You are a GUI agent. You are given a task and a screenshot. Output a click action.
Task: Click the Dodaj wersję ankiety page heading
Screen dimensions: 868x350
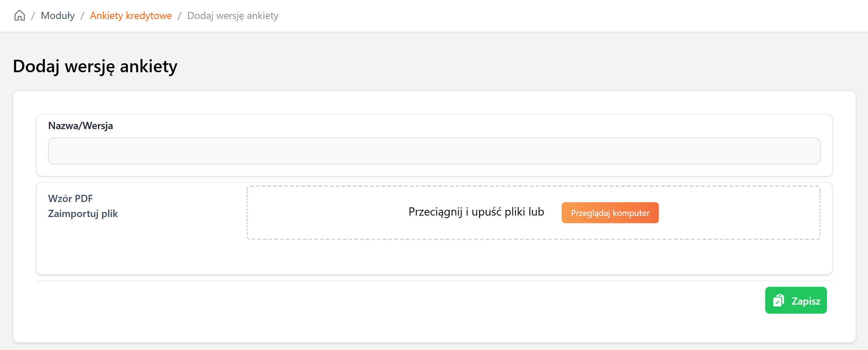pyautogui.click(x=95, y=66)
